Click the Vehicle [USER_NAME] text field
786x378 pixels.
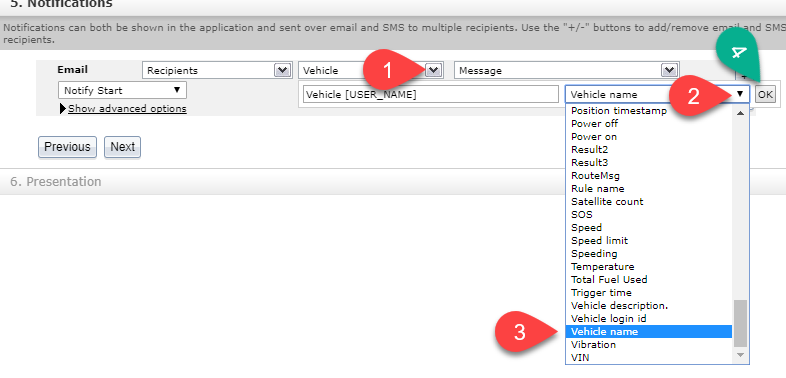pyautogui.click(x=431, y=94)
